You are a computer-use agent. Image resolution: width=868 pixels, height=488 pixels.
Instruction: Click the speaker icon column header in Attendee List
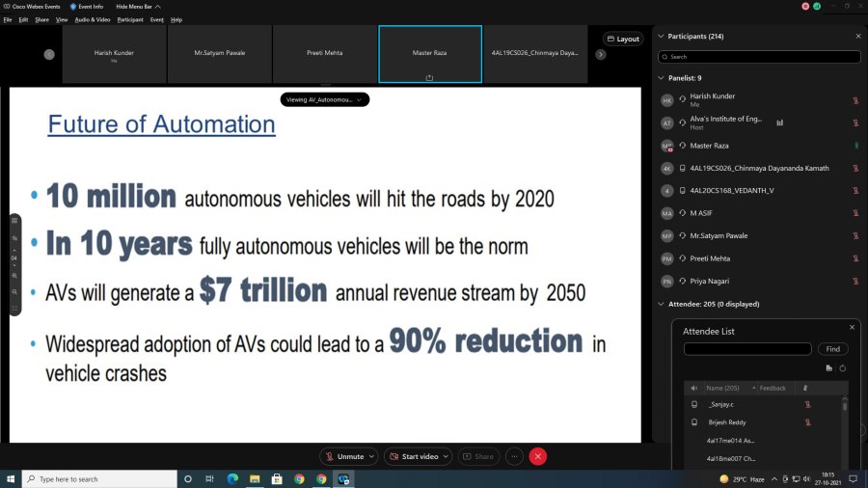coord(693,388)
